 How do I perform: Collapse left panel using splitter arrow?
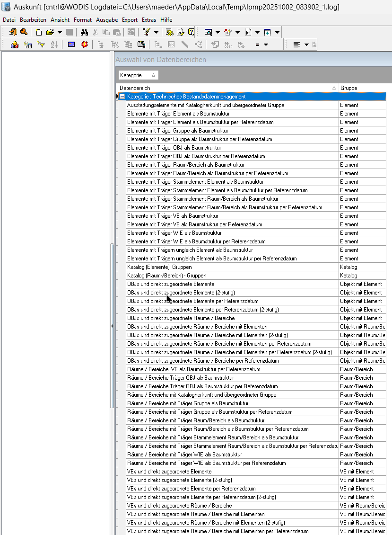[x=112, y=326]
